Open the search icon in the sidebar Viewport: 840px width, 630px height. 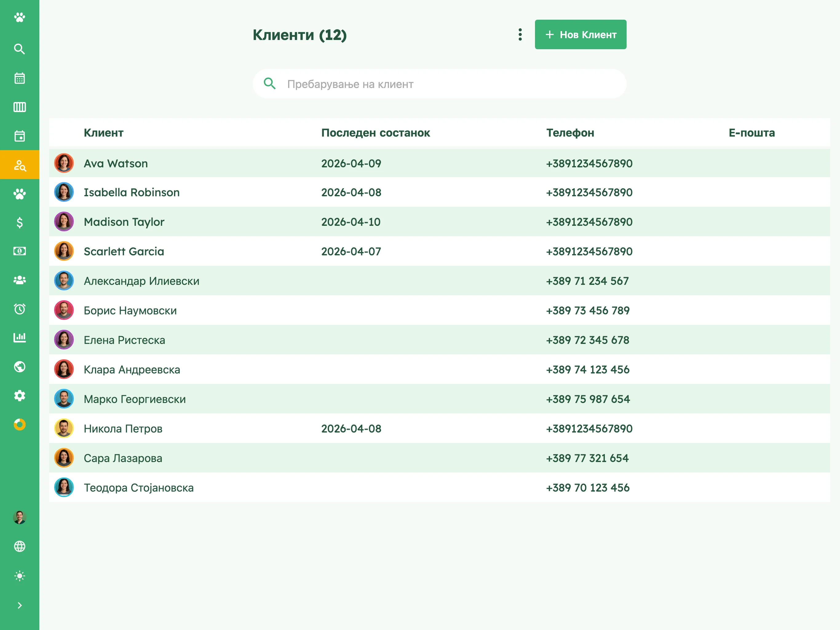[19, 49]
